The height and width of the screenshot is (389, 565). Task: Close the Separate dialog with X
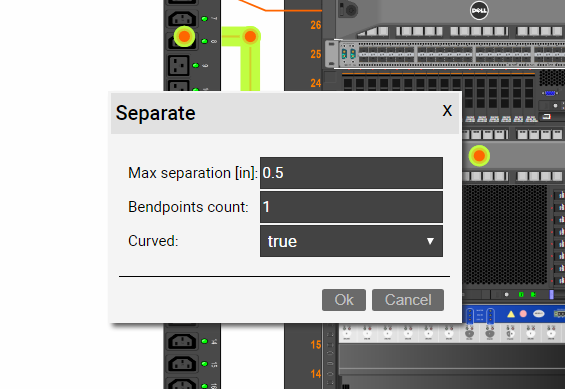[447, 111]
